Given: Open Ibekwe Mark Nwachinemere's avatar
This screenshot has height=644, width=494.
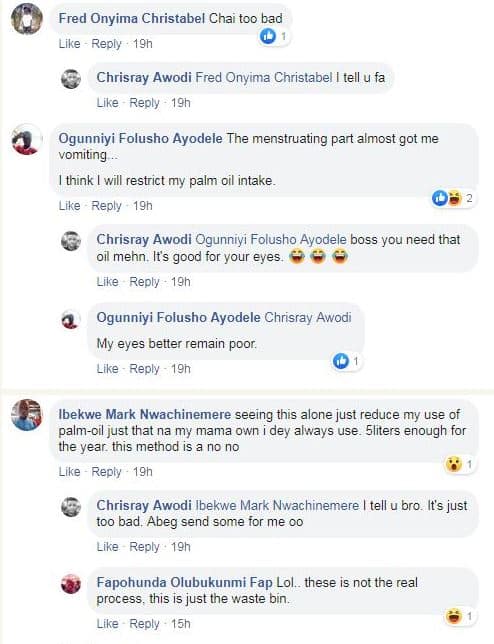Looking at the screenshot, I should pyautogui.click(x=27, y=415).
